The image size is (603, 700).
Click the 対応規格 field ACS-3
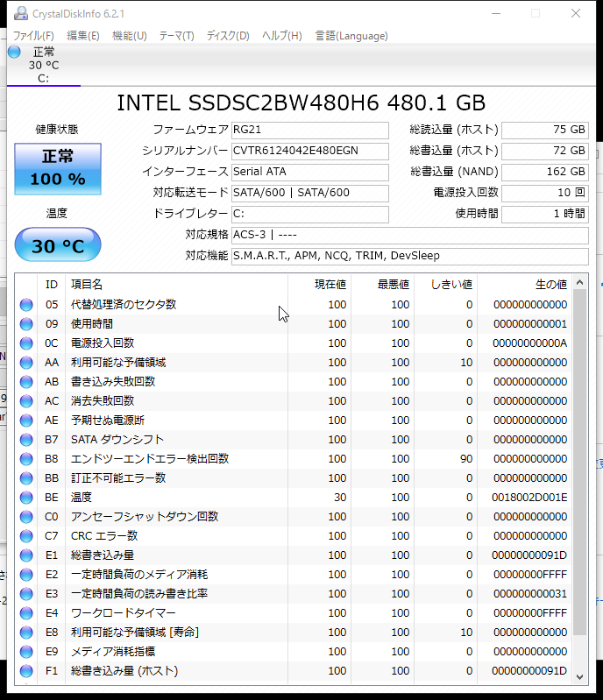[409, 235]
